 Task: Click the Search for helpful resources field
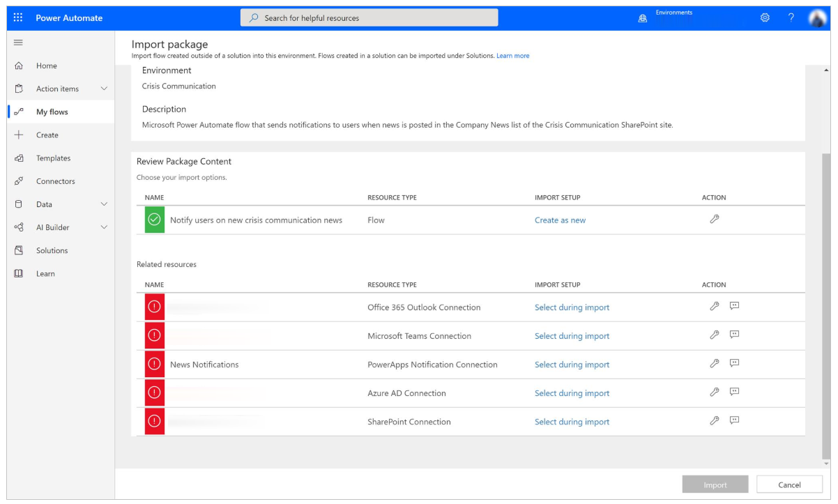coord(370,18)
